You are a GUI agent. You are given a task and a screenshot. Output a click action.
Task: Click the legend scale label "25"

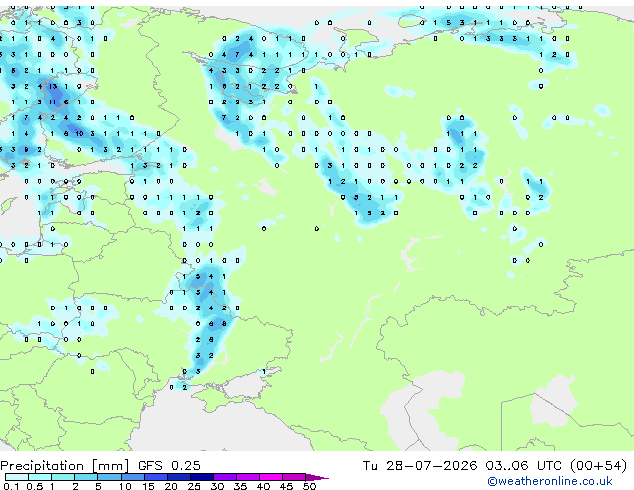point(194,486)
